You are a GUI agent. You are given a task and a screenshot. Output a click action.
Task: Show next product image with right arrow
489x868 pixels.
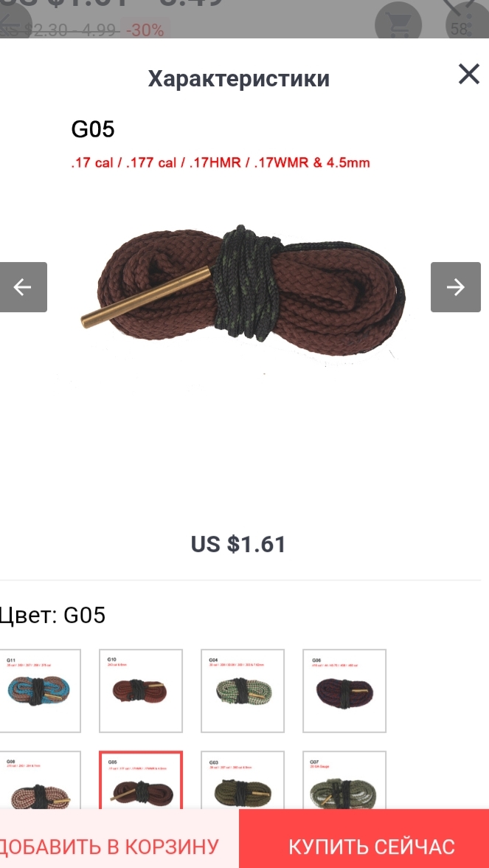[x=456, y=286]
